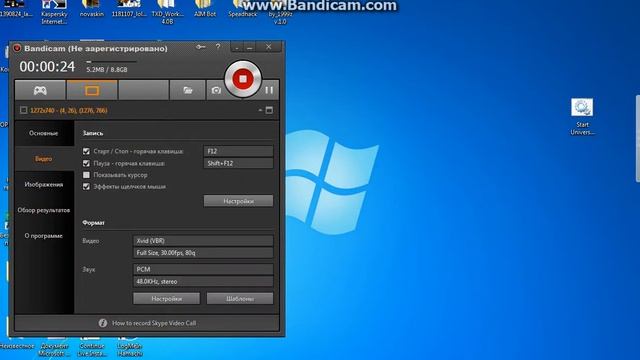Toggle Старт / Стоп hotkey checkbox
The width and height of the screenshot is (640, 360).
tap(86, 151)
